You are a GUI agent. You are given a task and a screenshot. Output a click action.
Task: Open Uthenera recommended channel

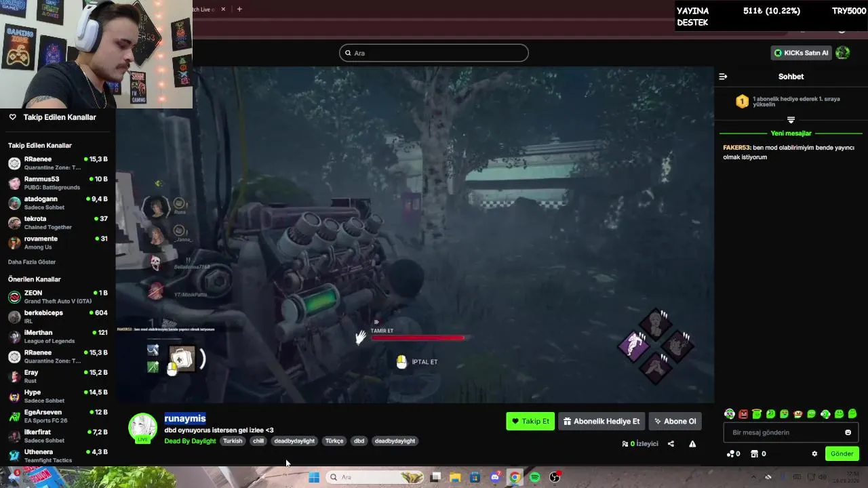pos(58,455)
